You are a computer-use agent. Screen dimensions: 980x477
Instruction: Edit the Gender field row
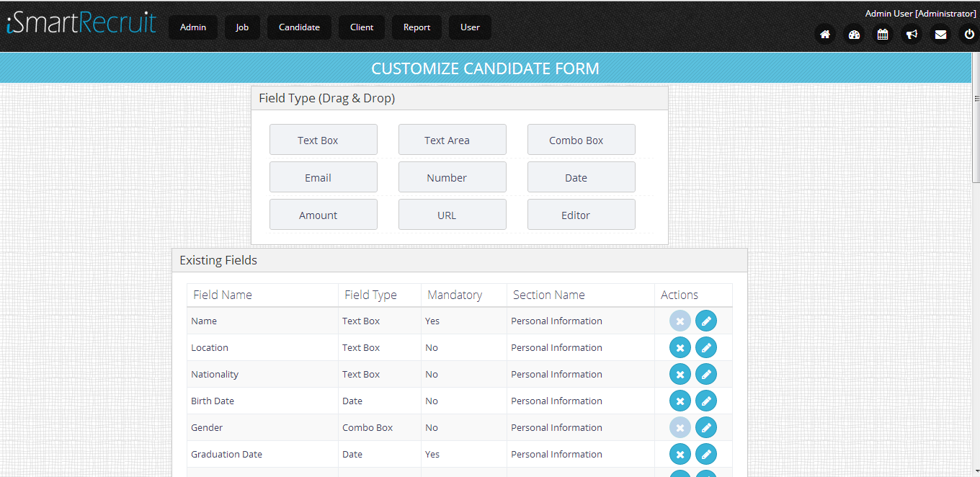(706, 428)
